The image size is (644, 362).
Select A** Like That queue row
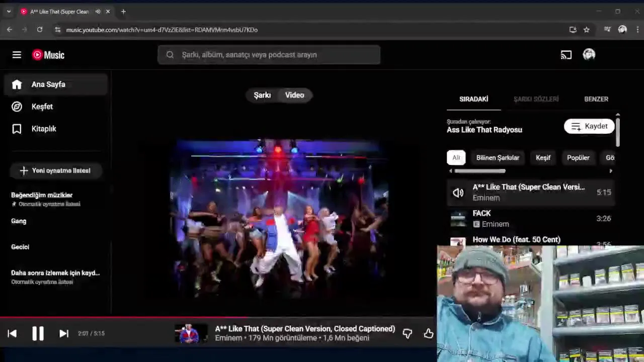[531, 193]
